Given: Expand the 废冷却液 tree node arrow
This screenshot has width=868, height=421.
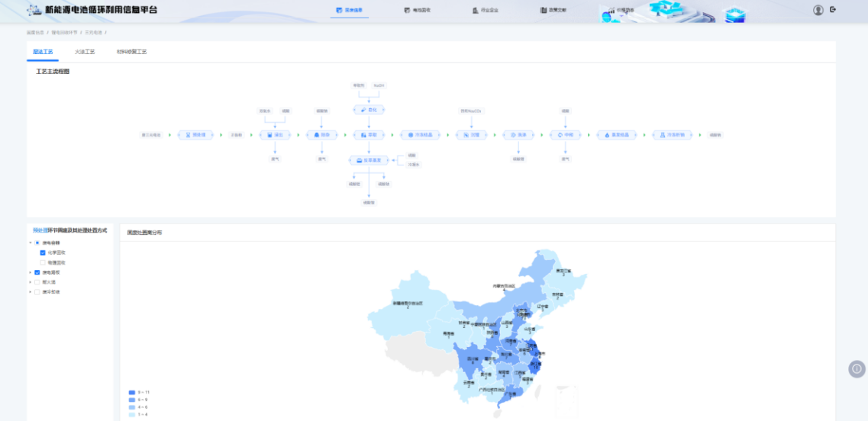Looking at the screenshot, I should click(30, 292).
